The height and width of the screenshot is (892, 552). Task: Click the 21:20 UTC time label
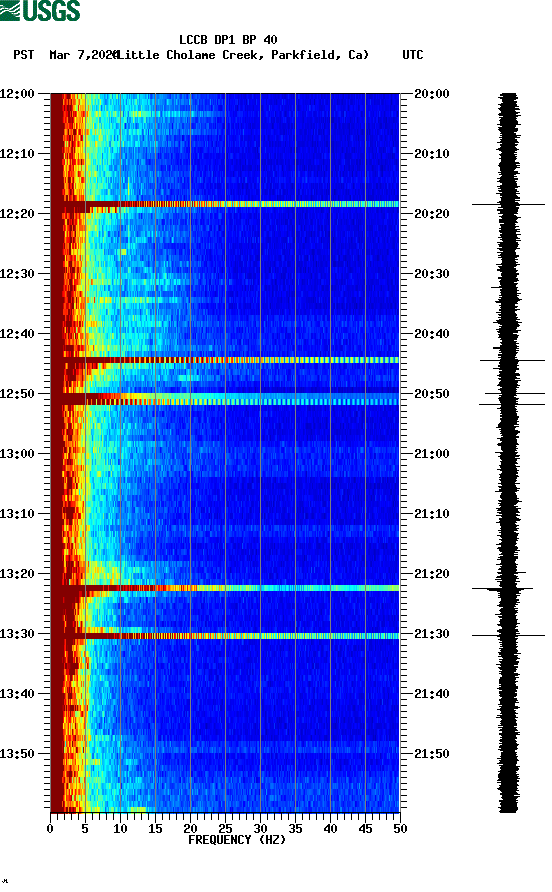coord(432,573)
